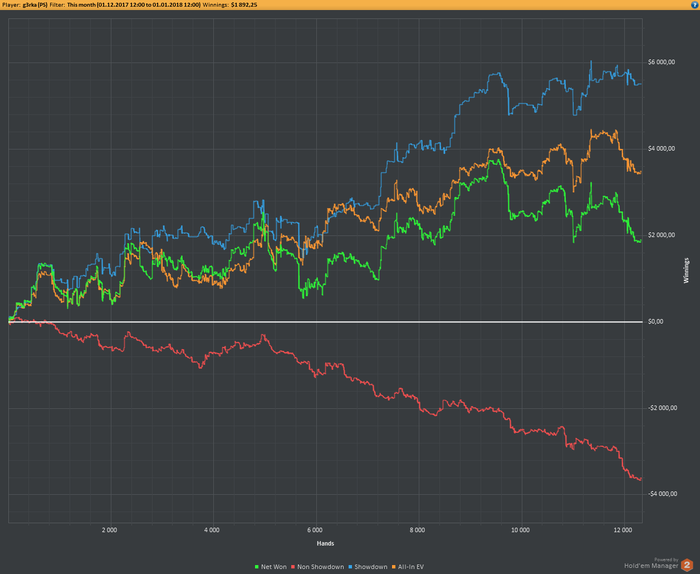Click the red Non Showdown legend swatch
The height and width of the screenshot is (574, 700).
tap(293, 567)
